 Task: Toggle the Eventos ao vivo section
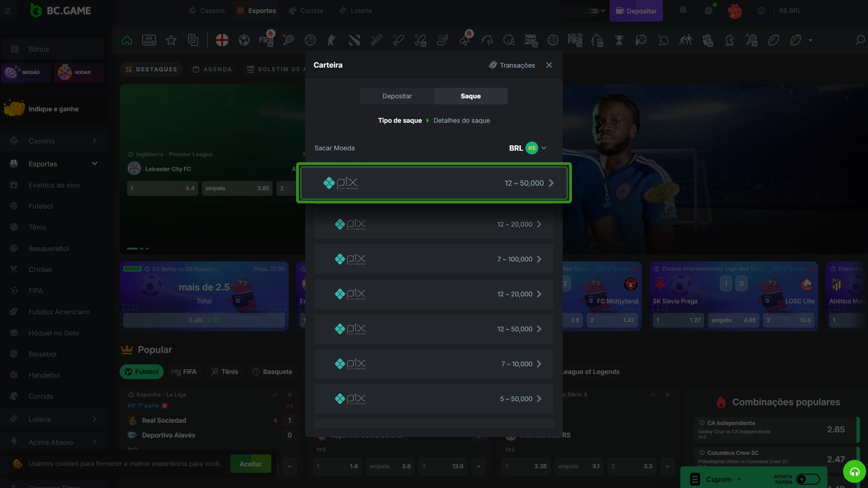click(x=54, y=185)
